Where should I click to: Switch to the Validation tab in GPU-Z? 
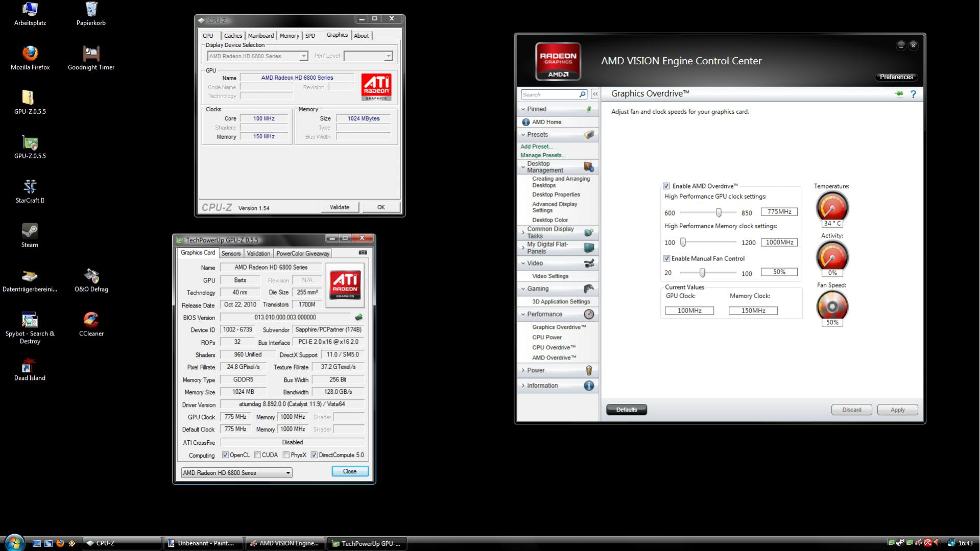tap(258, 253)
